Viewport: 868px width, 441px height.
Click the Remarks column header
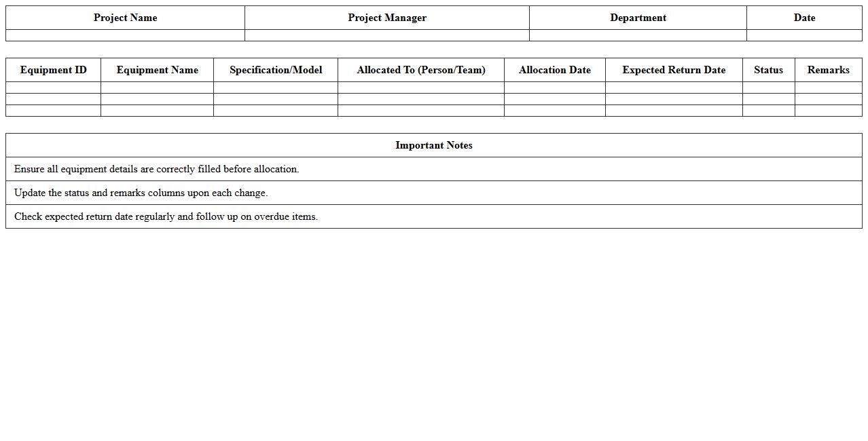pyautogui.click(x=828, y=70)
